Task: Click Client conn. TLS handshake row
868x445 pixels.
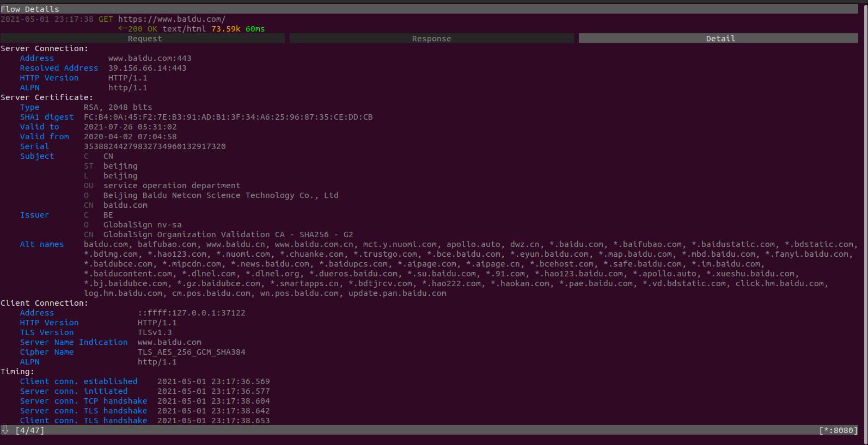Action: pos(145,421)
